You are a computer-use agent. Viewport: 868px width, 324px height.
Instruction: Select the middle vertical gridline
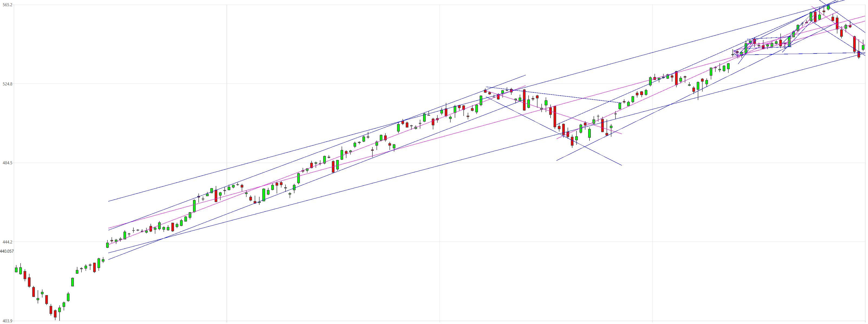pos(439,163)
